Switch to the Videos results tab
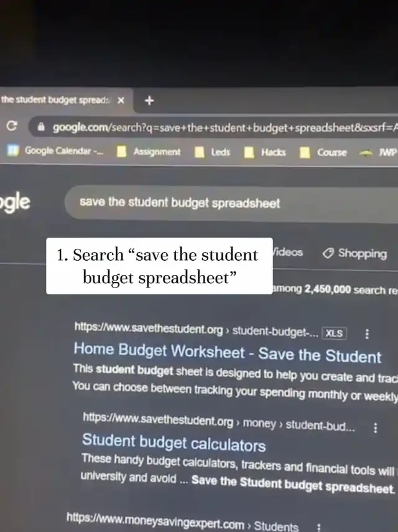 [288, 252]
